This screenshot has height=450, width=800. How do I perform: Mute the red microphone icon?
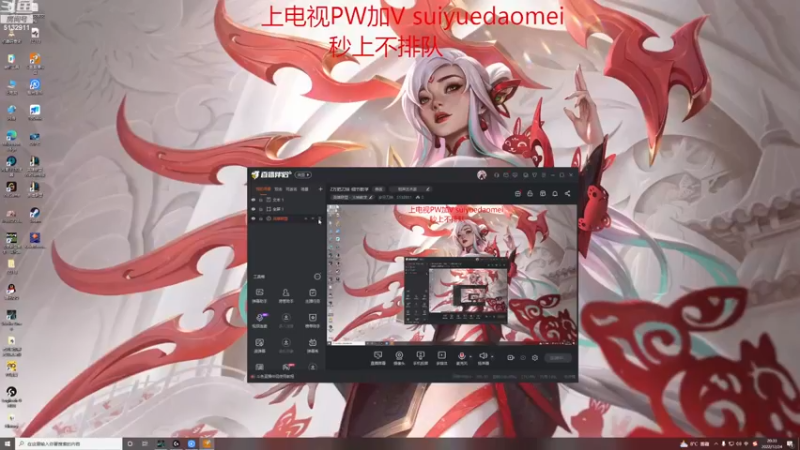[x=461, y=356]
